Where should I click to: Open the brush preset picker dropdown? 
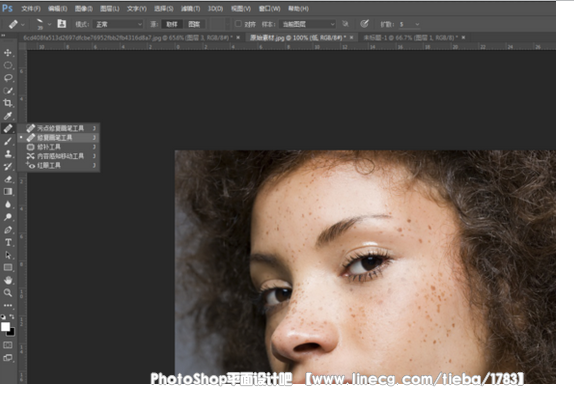[49, 25]
